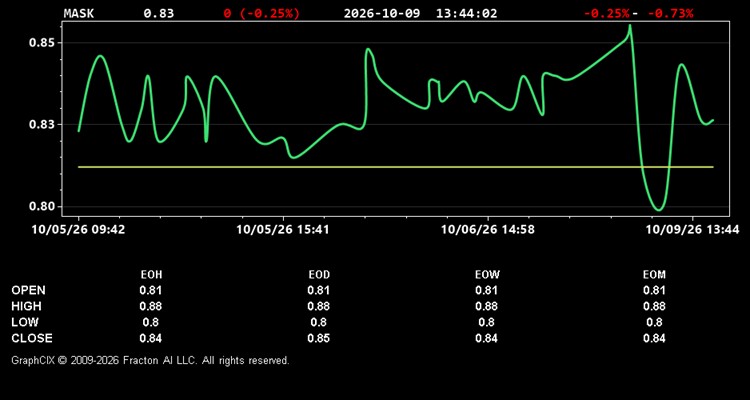Click the OPEN value under EOD
750x400 pixels.
[x=319, y=290]
